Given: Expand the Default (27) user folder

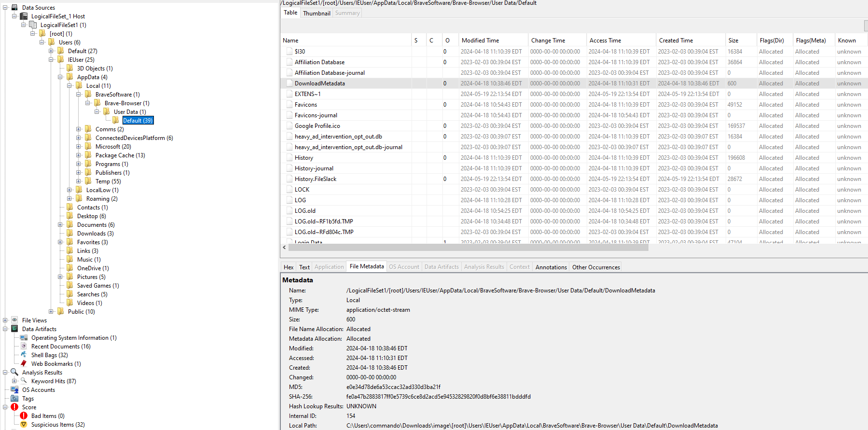Looking at the screenshot, I should 51,51.
